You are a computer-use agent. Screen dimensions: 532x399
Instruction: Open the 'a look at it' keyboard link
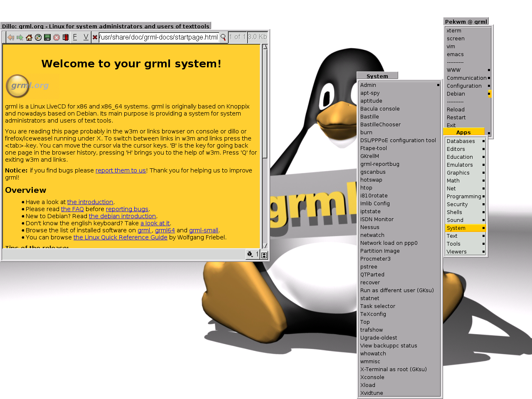click(155, 223)
